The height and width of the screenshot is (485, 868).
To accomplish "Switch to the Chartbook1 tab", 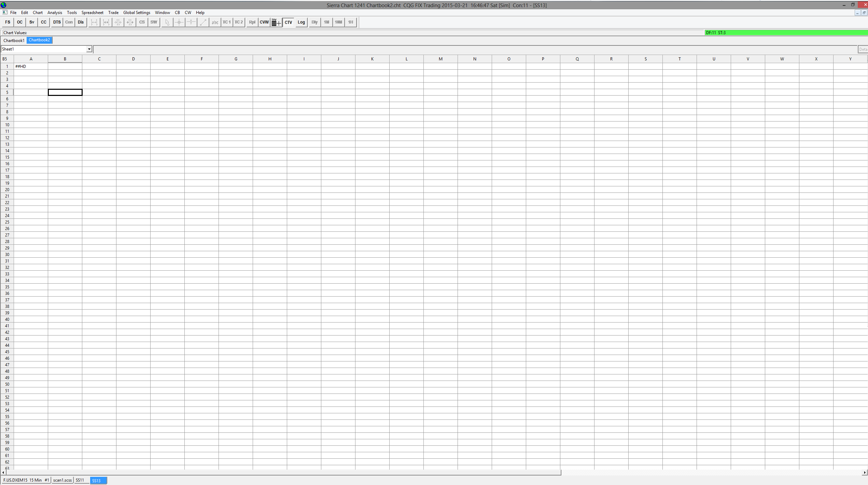I will [14, 40].
